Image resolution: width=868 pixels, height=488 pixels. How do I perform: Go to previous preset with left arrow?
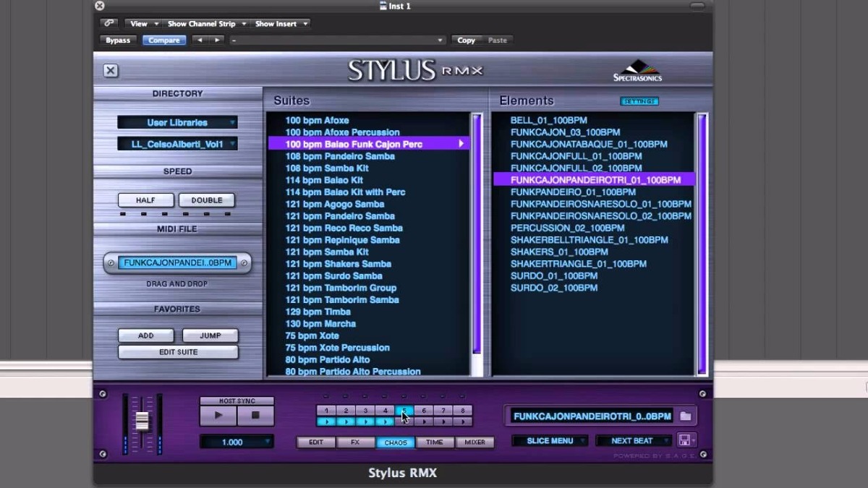coord(200,40)
